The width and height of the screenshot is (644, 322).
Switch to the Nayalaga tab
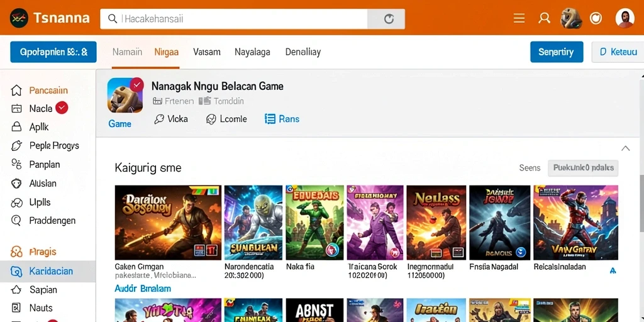click(x=252, y=52)
